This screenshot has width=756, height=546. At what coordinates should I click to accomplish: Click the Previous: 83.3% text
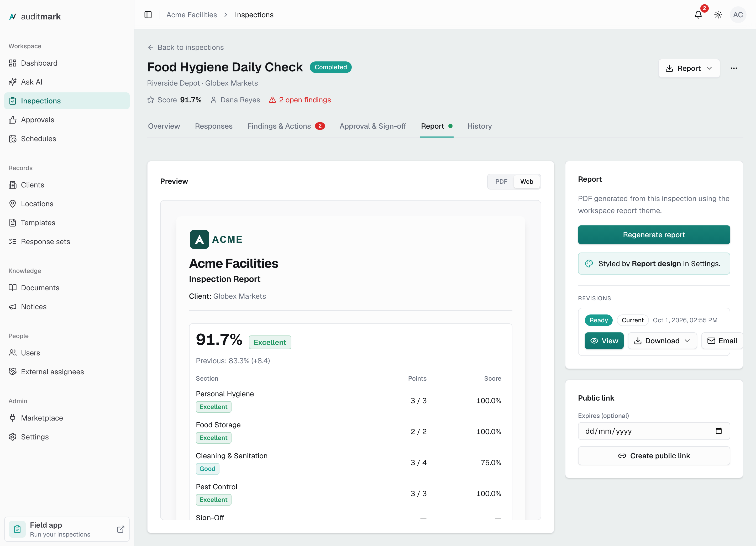click(x=233, y=361)
